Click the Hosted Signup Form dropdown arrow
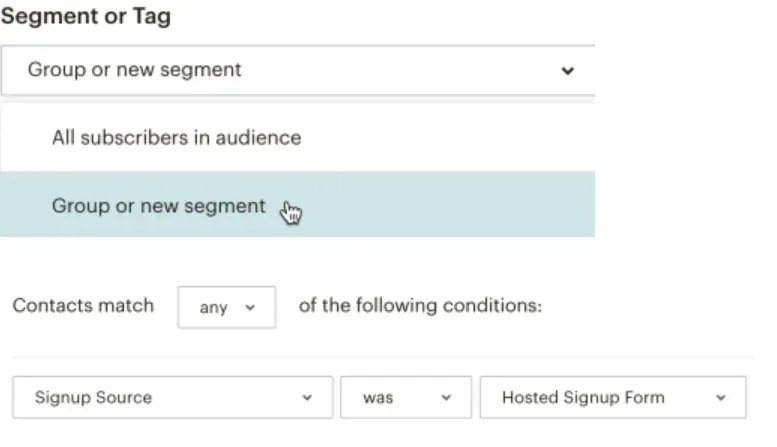The width and height of the screenshot is (777, 447). click(721, 397)
